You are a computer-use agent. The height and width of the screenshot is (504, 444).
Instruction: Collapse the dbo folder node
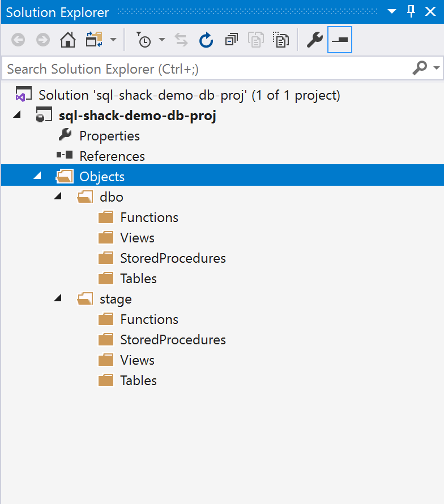58,197
